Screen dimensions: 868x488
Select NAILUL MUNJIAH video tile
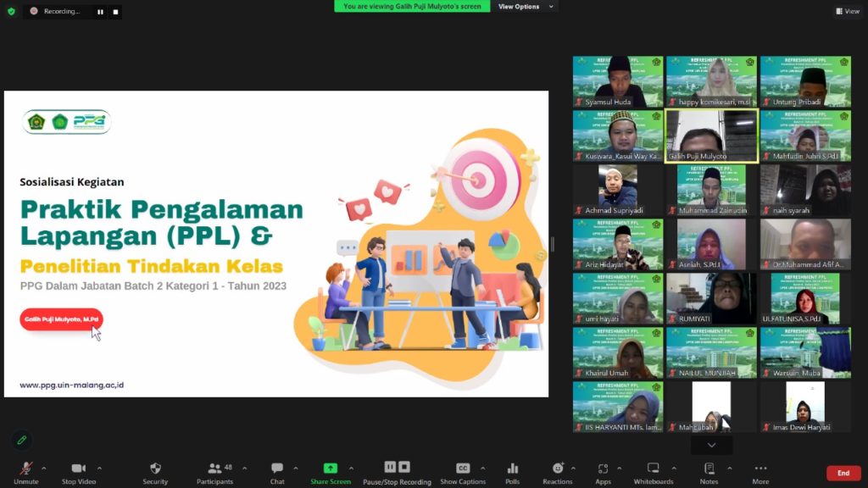click(x=711, y=352)
